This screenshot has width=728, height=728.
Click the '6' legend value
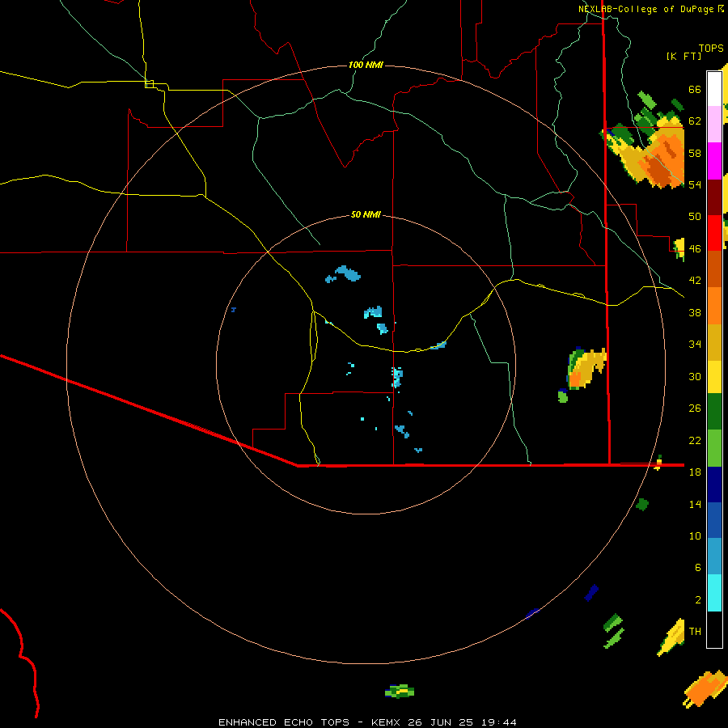point(698,568)
